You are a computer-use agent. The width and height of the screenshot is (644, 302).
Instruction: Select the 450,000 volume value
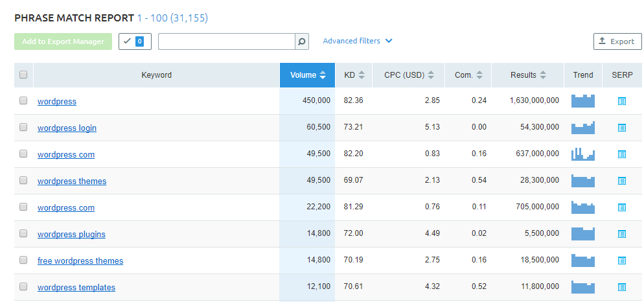pos(316,100)
